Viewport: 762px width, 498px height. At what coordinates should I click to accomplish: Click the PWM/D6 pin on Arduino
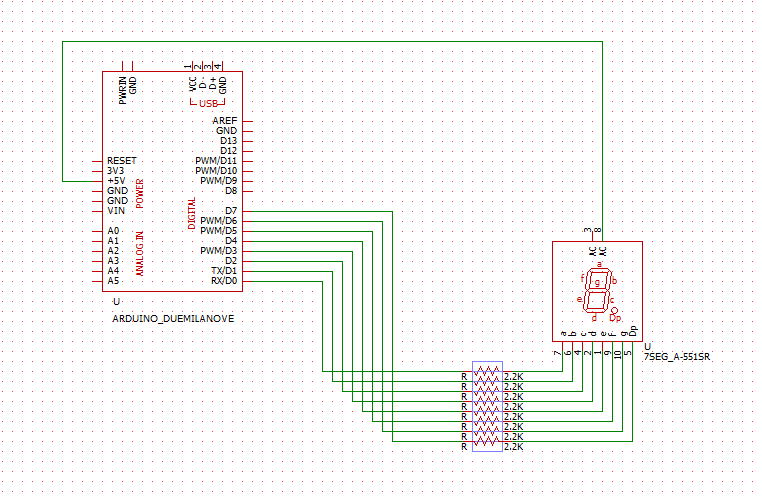[218, 221]
